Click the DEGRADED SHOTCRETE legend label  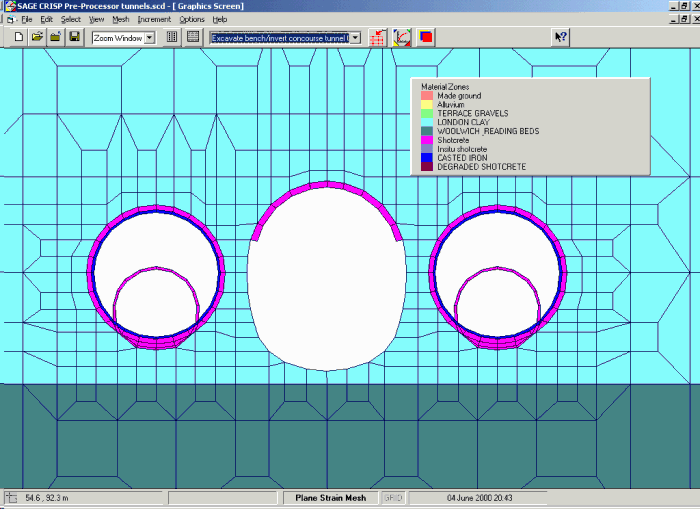pyautogui.click(x=482, y=167)
